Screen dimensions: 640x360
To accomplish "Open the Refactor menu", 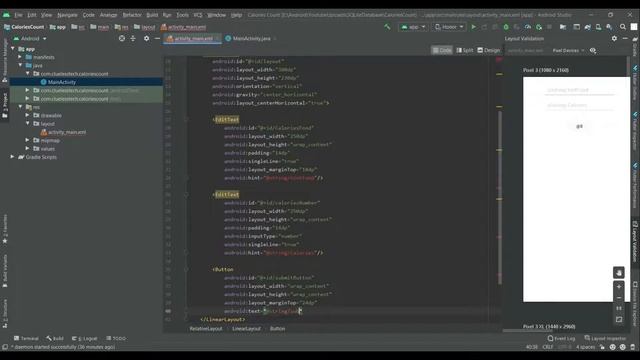I will pyautogui.click(x=132, y=15).
